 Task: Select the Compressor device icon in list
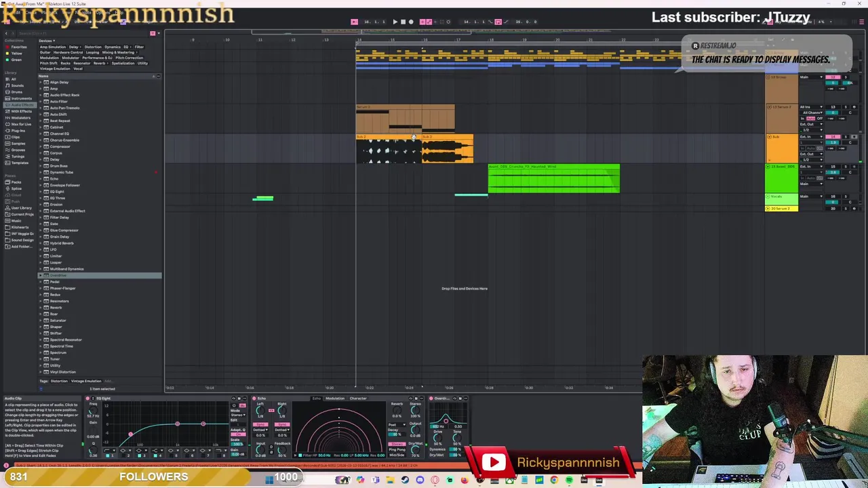click(x=46, y=146)
